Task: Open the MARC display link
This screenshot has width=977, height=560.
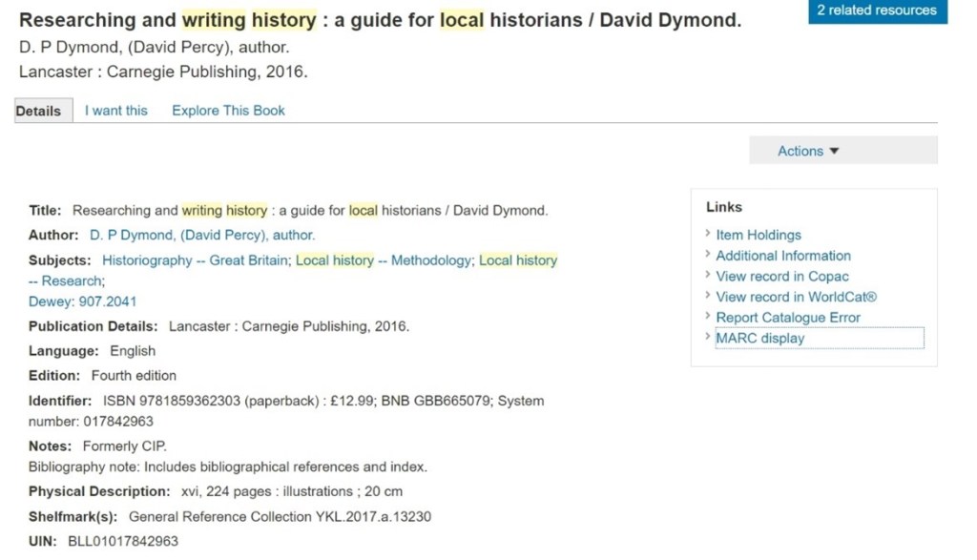Action: [x=760, y=338]
